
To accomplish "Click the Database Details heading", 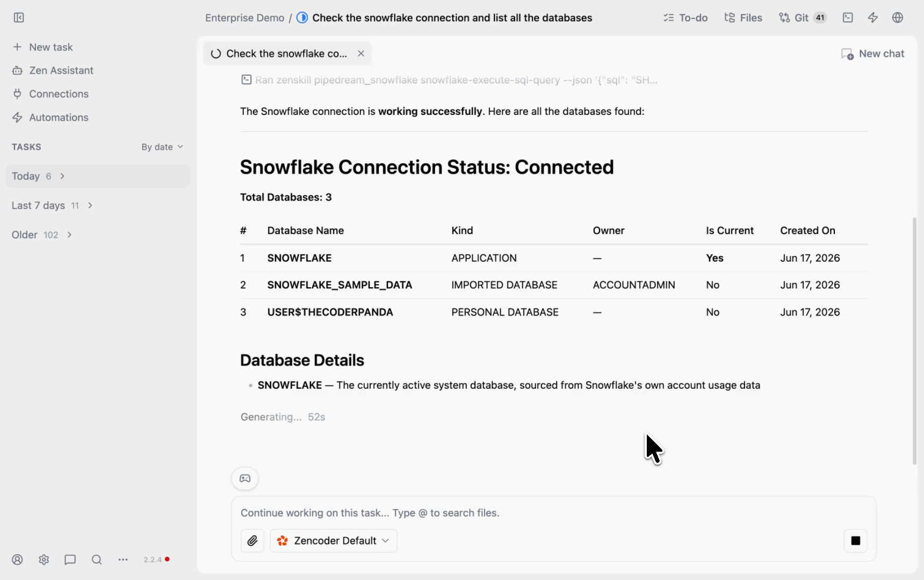I will click(x=302, y=360).
